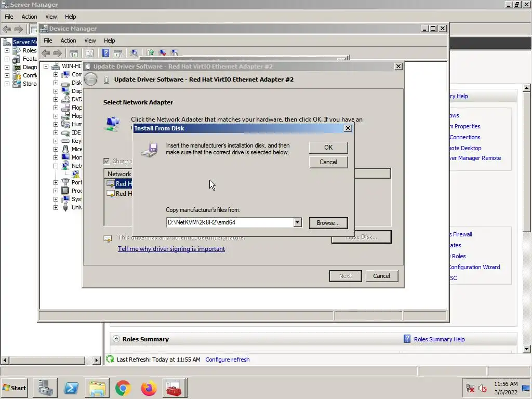Click Device Manager back arrow icon

[46, 53]
